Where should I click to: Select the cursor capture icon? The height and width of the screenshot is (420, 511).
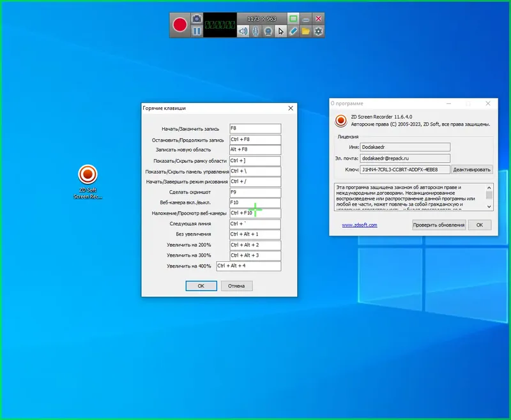[x=280, y=32]
